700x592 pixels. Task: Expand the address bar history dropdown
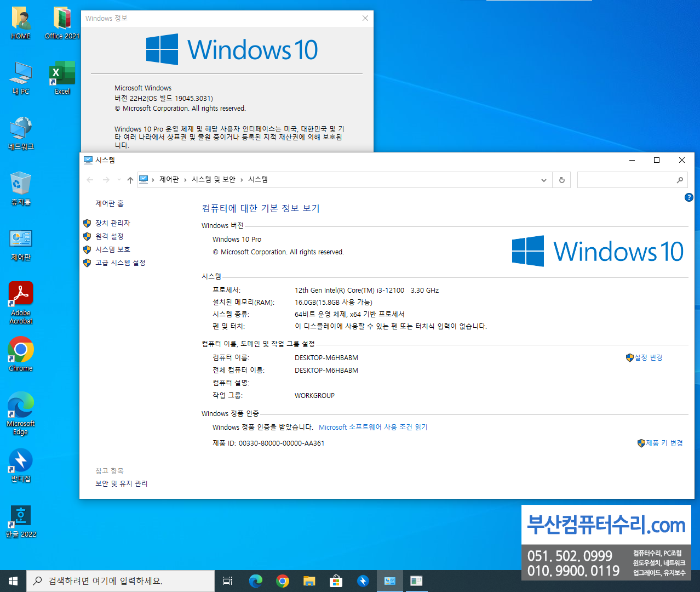[x=544, y=180]
